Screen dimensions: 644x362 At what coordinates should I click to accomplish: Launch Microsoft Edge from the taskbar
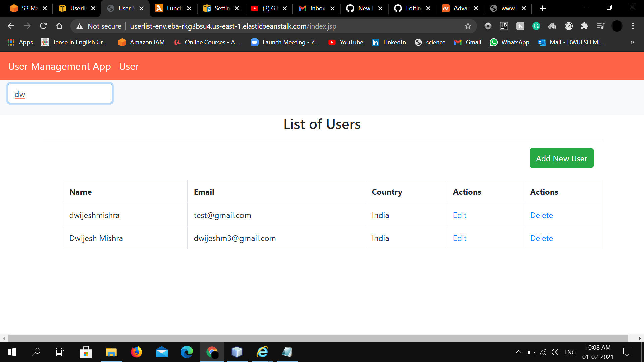[187, 352]
